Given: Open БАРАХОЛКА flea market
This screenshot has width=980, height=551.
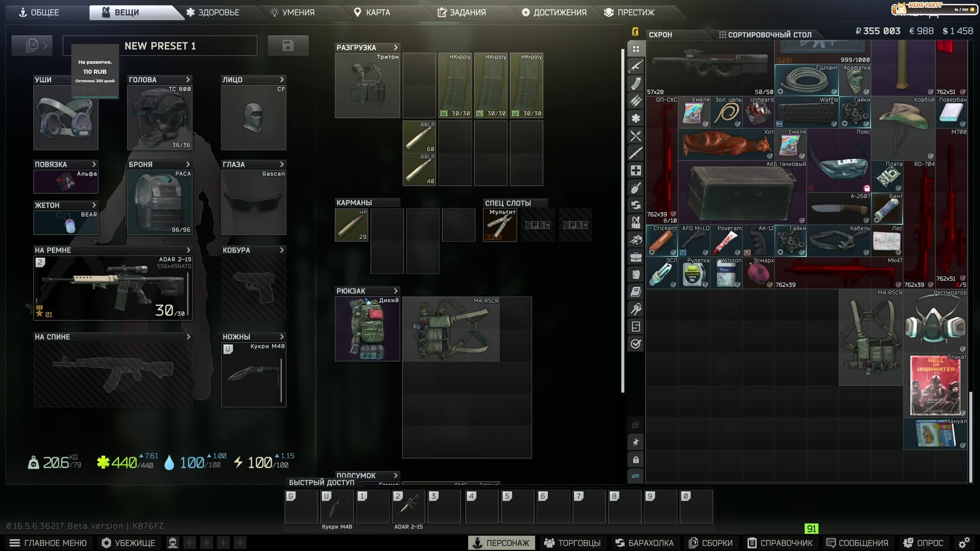Looking at the screenshot, I should [x=645, y=543].
